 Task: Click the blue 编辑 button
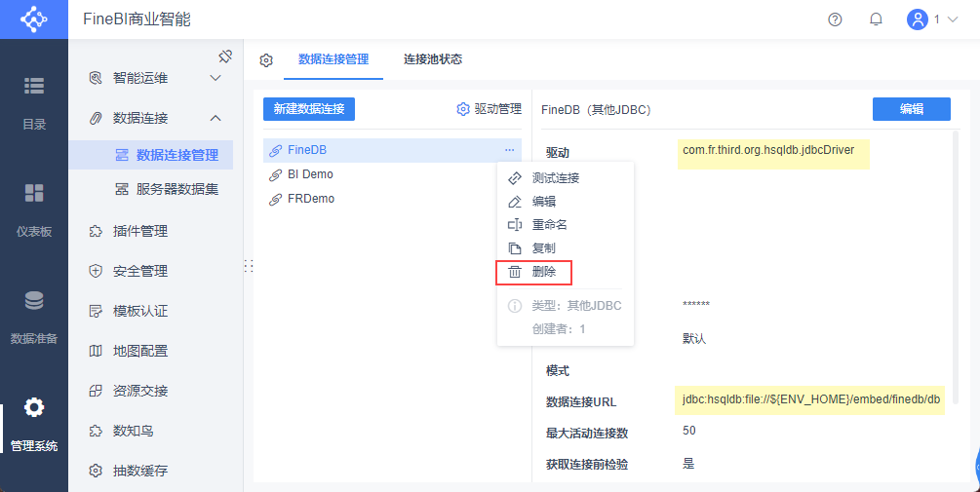coord(911,109)
